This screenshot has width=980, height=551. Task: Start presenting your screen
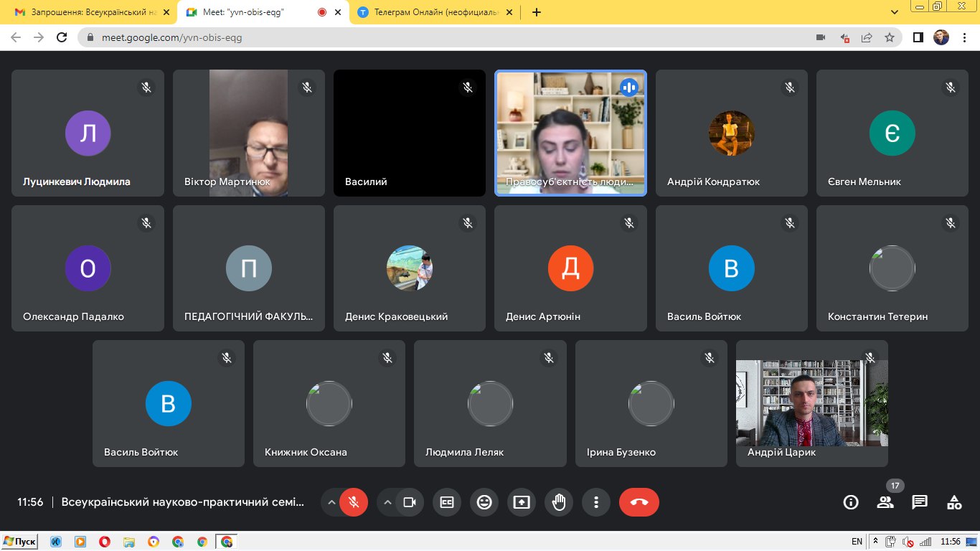click(x=522, y=502)
